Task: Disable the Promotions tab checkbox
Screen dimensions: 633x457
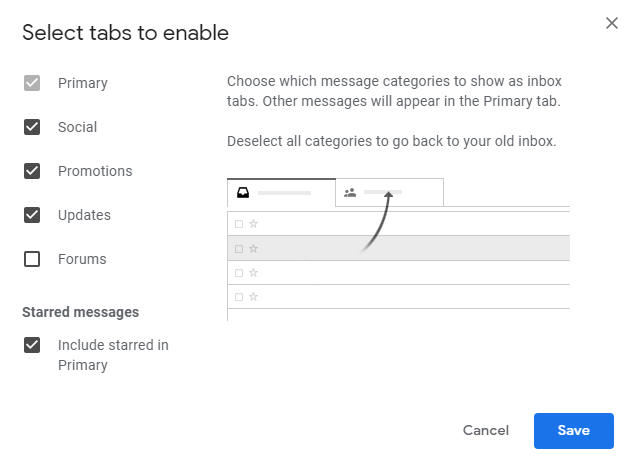Action: [32, 171]
